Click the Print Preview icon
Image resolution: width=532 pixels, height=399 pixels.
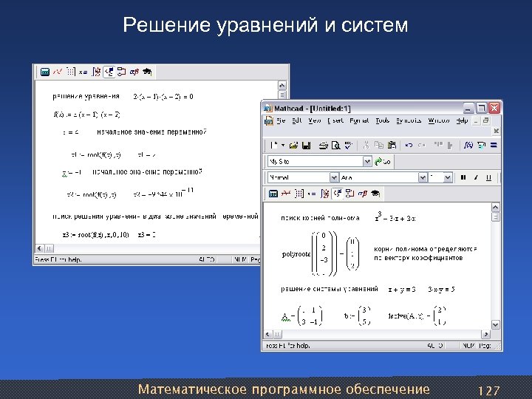coord(335,146)
